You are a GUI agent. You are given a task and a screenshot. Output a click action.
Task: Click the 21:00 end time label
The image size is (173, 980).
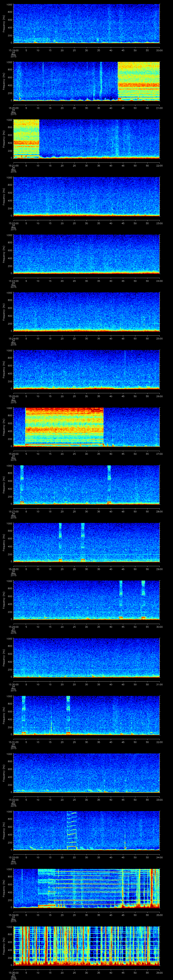coord(159,108)
